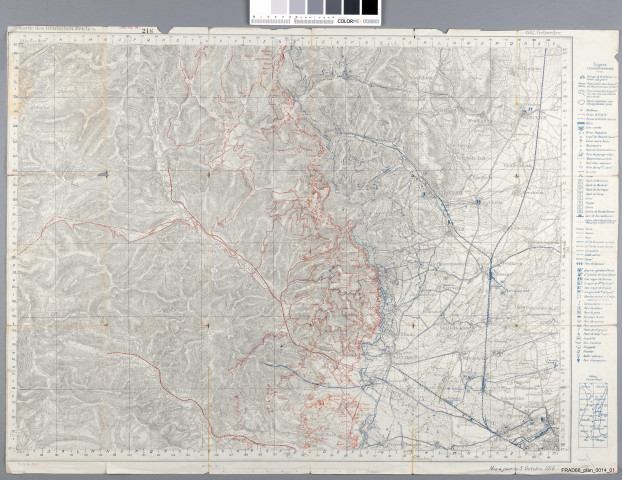Click the COLOR label on the calibration strip

(347, 20)
